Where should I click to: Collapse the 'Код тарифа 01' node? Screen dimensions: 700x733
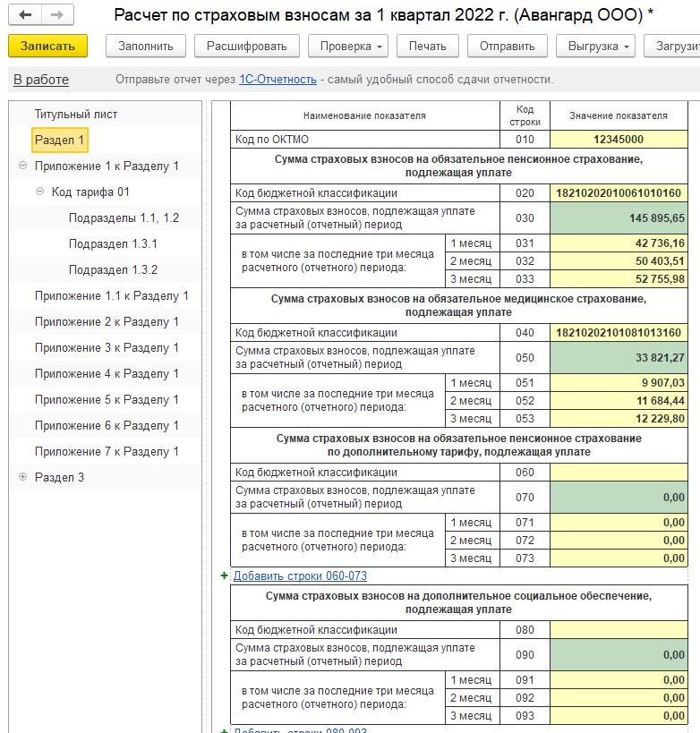[x=40, y=192]
